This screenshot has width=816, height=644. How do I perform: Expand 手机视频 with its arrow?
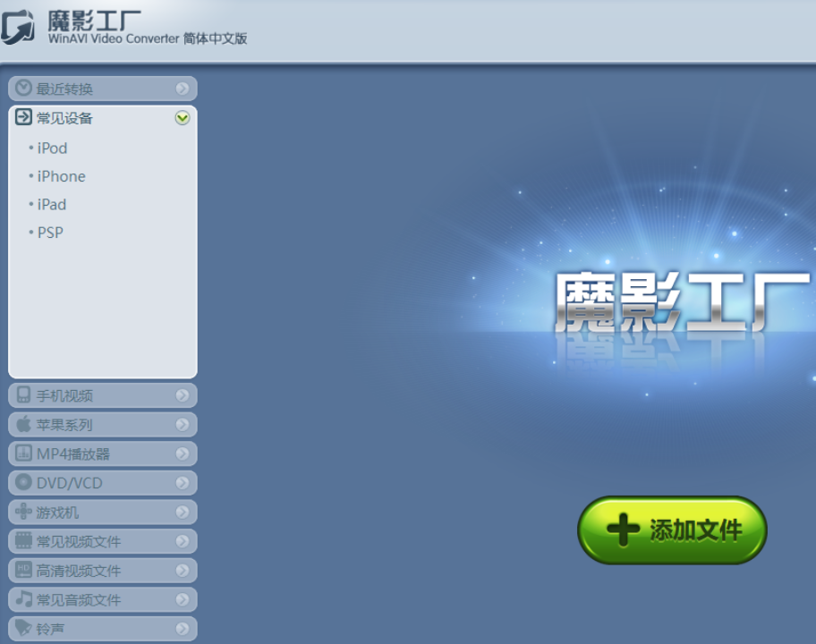183,395
